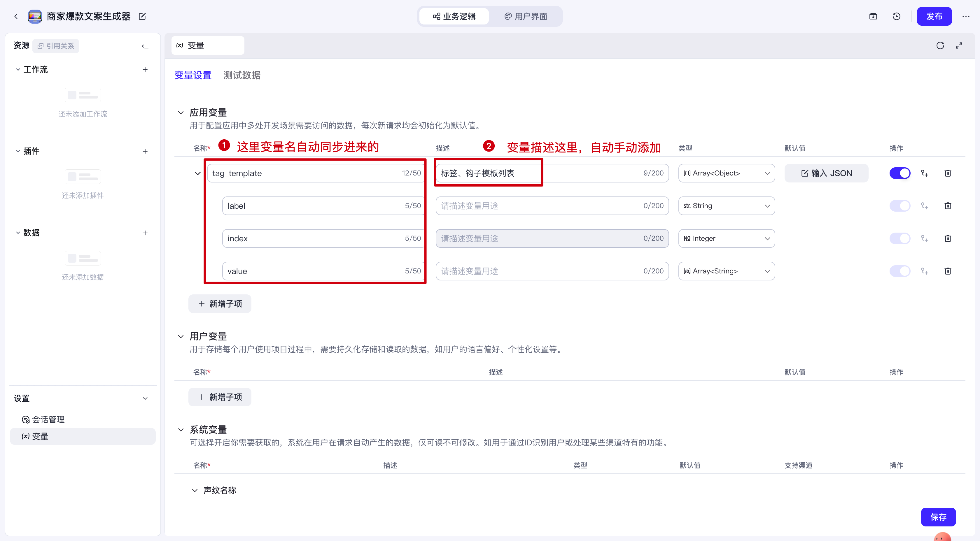Switch to the 用户界面 tab

pyautogui.click(x=526, y=16)
